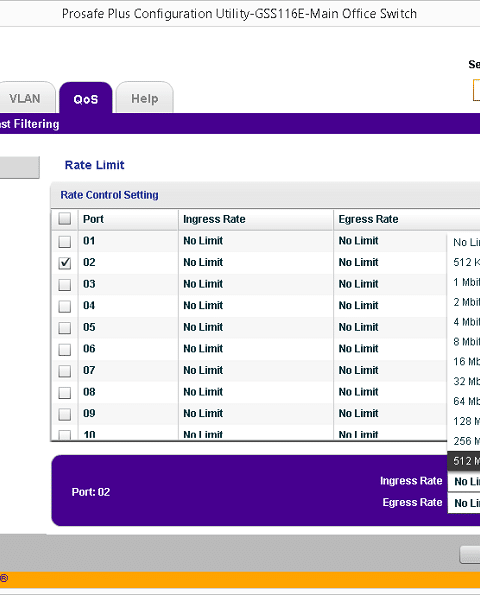Image resolution: width=480 pixels, height=595 pixels.
Task: Open the Help tab
Action: 145,98
